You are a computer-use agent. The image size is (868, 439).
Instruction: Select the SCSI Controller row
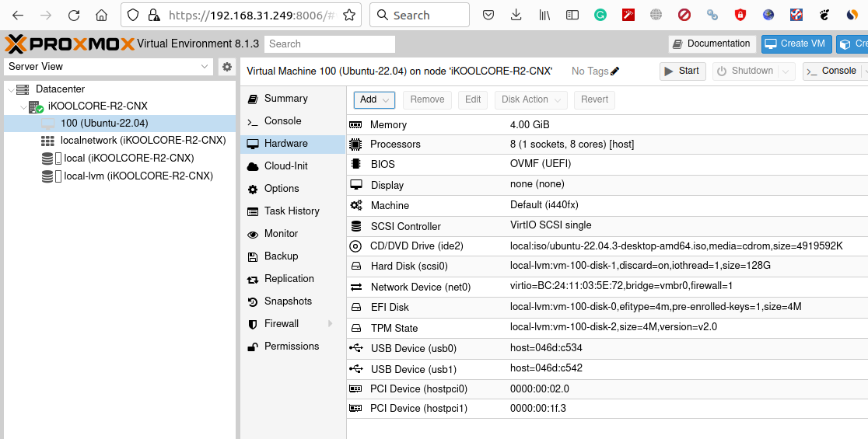[607, 226]
